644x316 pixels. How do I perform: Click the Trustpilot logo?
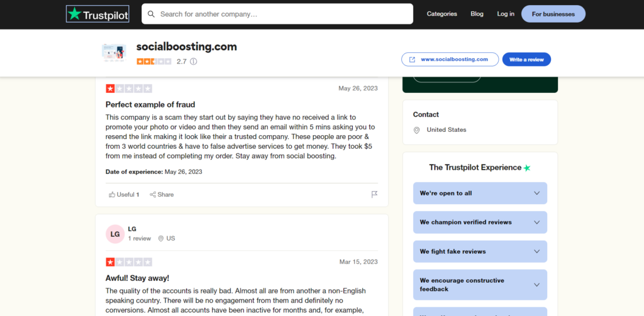click(x=97, y=14)
